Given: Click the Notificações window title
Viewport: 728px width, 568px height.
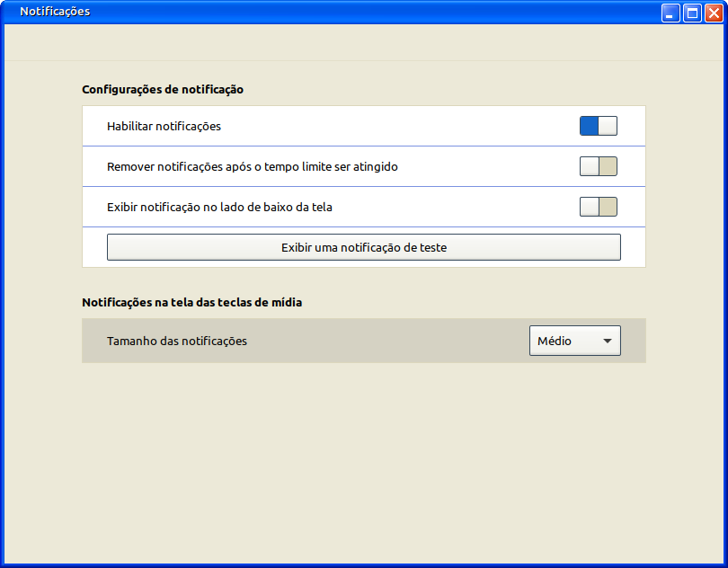Looking at the screenshot, I should [x=55, y=12].
